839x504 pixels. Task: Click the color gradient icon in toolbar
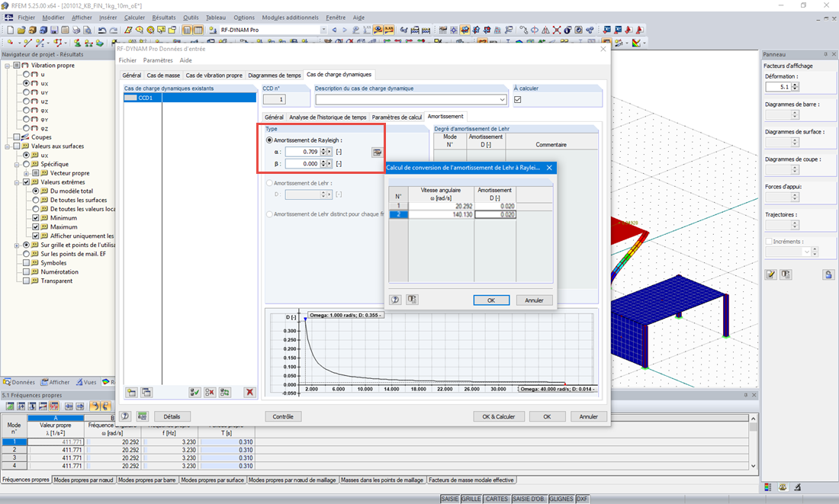coord(636,43)
